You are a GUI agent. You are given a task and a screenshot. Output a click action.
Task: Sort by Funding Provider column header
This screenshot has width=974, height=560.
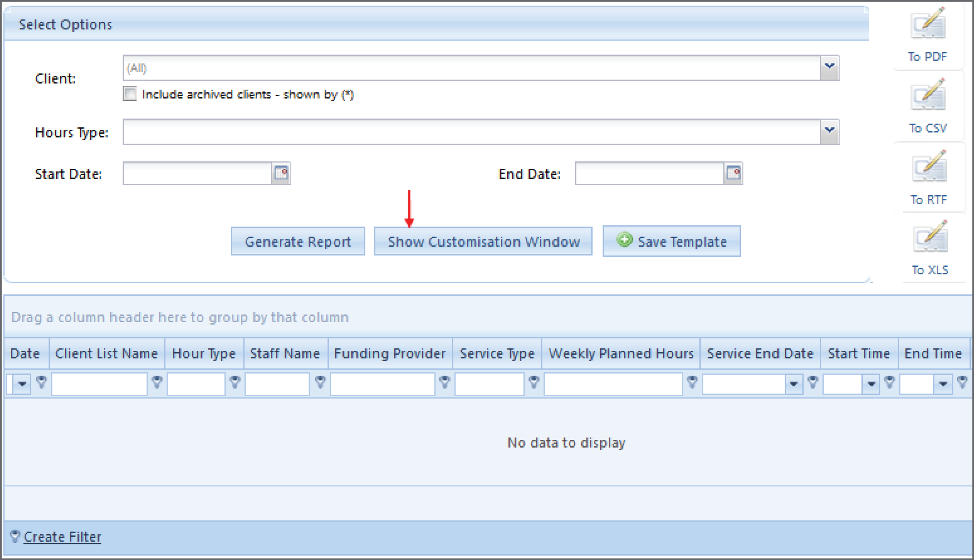tap(390, 354)
